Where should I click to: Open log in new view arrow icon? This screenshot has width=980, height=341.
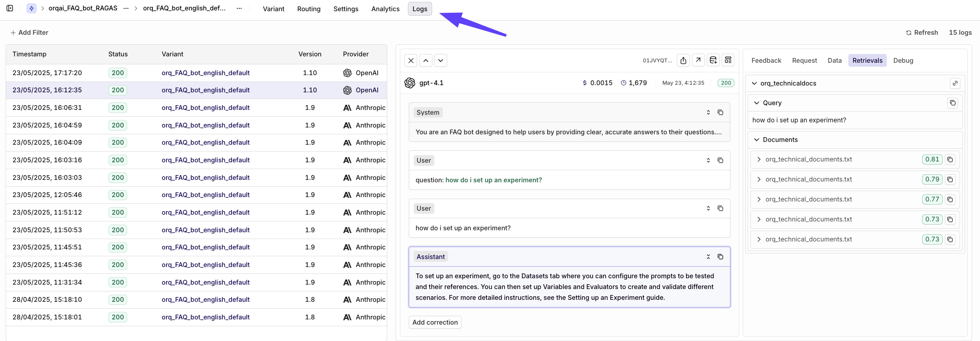tap(698, 60)
